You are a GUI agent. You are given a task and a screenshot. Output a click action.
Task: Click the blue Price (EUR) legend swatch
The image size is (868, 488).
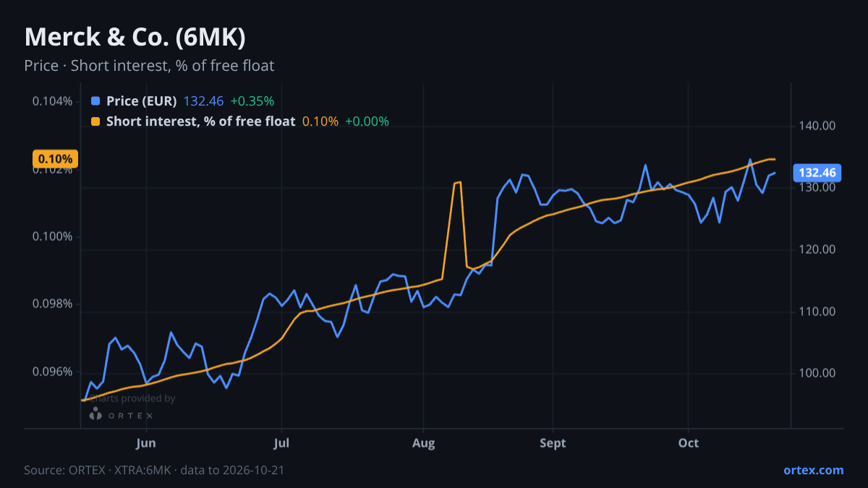(95, 101)
